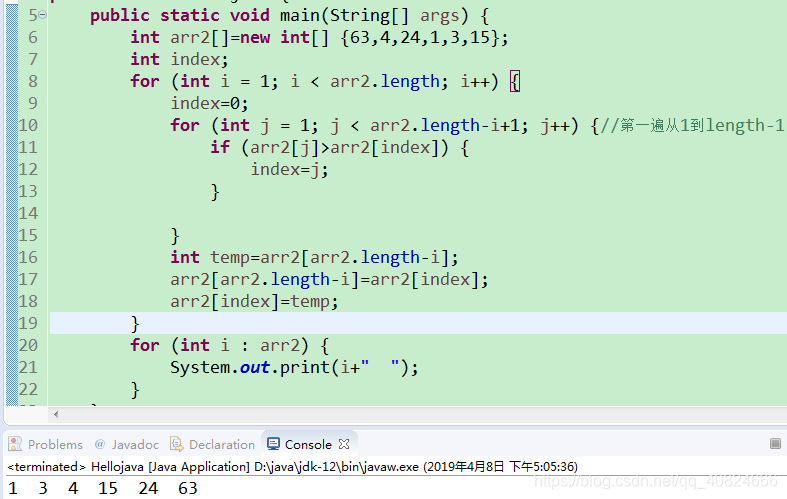Switch to the Problems tab
This screenshot has height=499, width=787.
(x=55, y=444)
